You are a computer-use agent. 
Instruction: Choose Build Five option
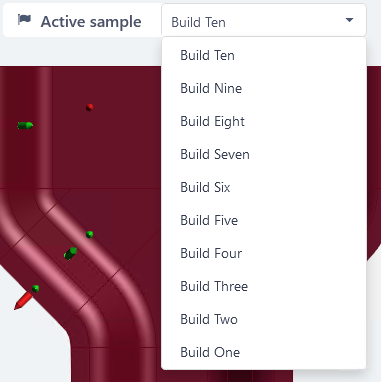[x=263, y=220]
